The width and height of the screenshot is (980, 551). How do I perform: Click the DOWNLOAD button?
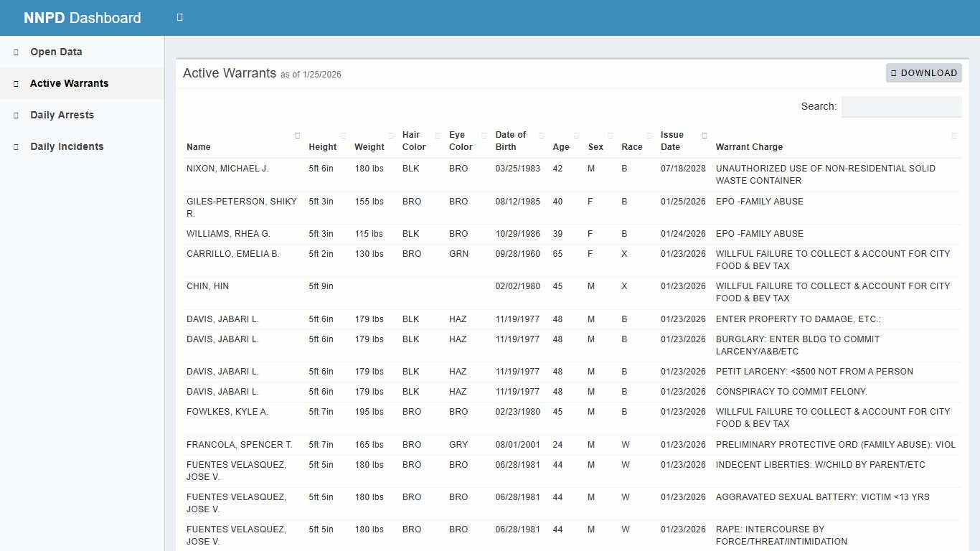coord(924,72)
